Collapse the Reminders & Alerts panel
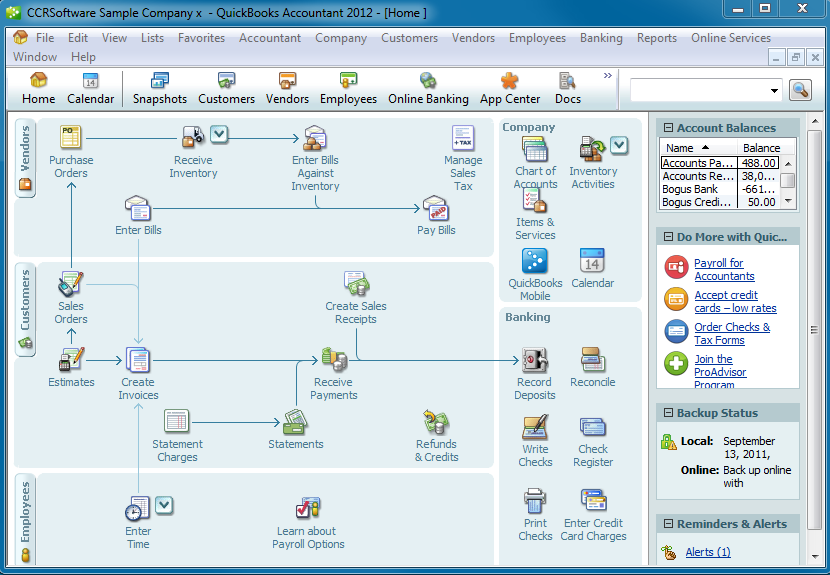830x575 pixels. point(668,524)
